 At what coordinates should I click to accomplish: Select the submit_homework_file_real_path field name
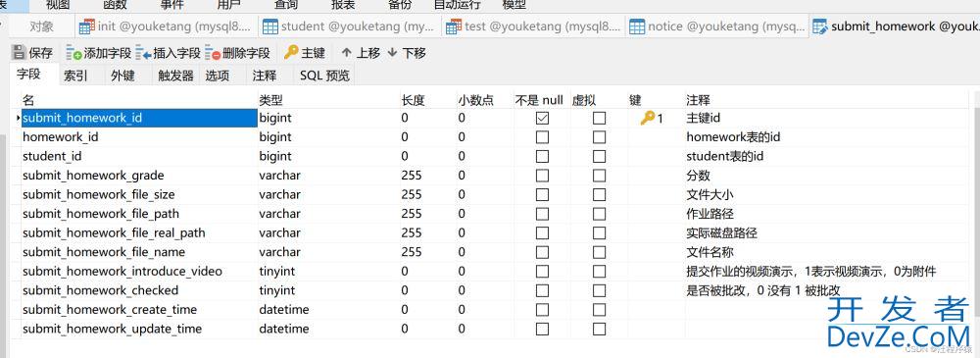coord(114,232)
